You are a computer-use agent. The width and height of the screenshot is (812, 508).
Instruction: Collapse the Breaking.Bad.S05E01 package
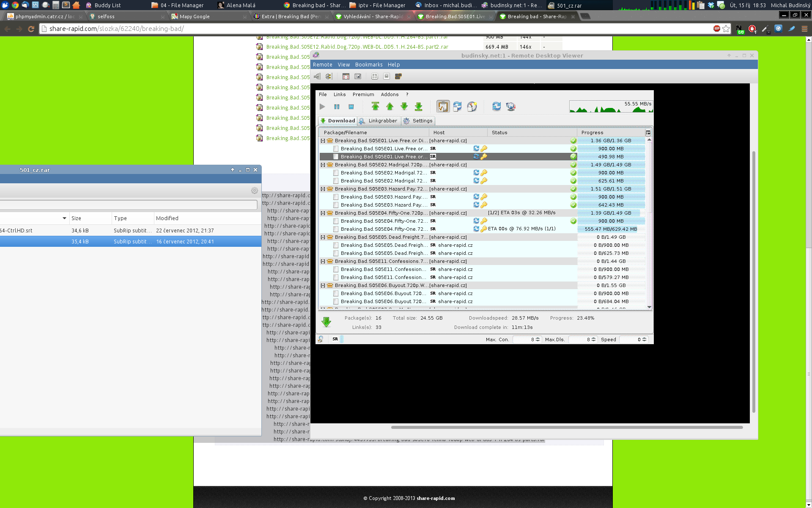(x=323, y=141)
